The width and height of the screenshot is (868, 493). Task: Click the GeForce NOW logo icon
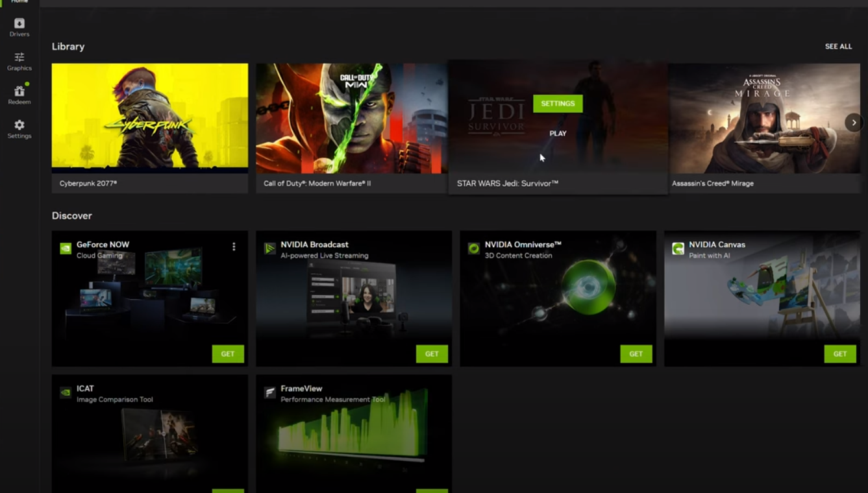(x=66, y=248)
